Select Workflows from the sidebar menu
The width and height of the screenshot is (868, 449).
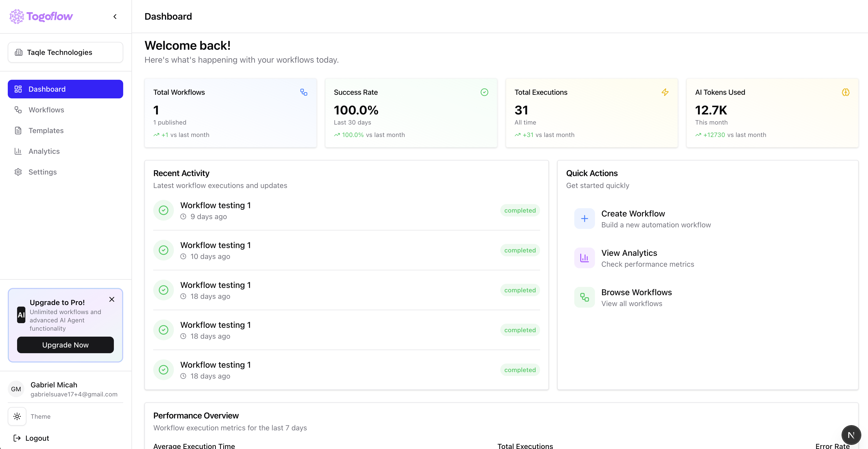[x=46, y=110]
